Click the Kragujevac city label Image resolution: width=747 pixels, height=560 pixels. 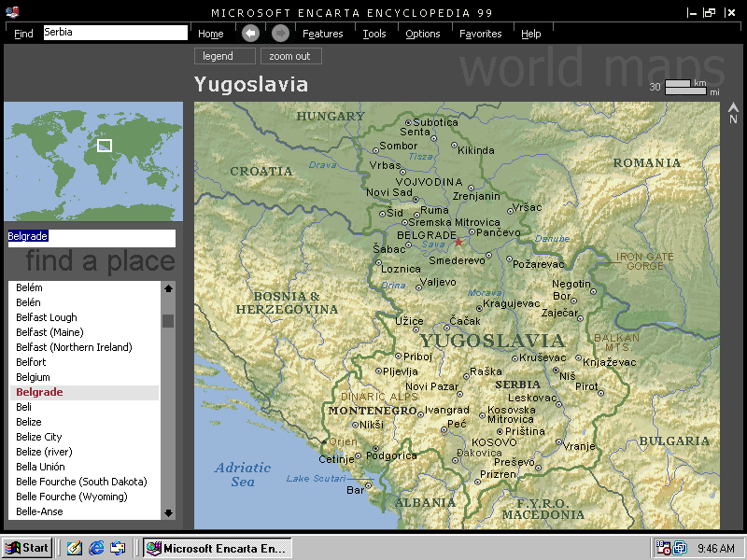coord(511,304)
